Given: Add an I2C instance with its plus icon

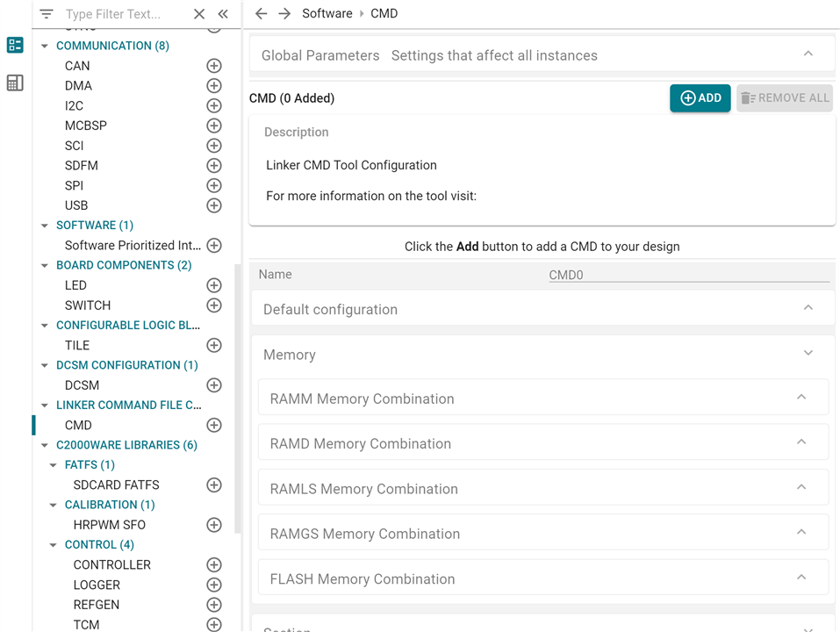Looking at the screenshot, I should click(x=214, y=105).
